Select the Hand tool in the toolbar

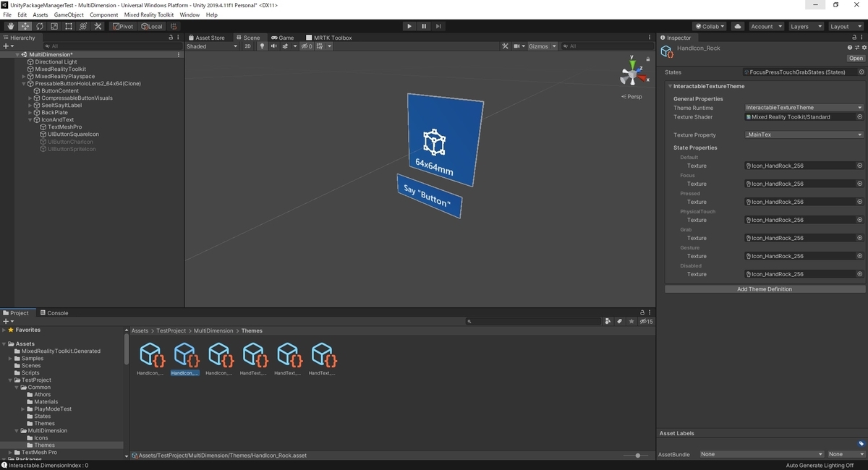tap(11, 26)
